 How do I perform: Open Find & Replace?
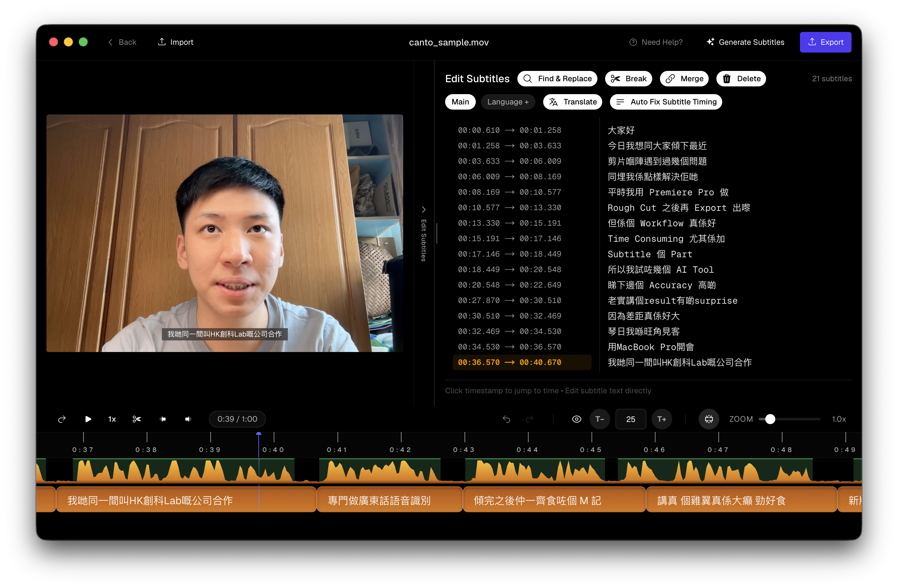coord(557,78)
